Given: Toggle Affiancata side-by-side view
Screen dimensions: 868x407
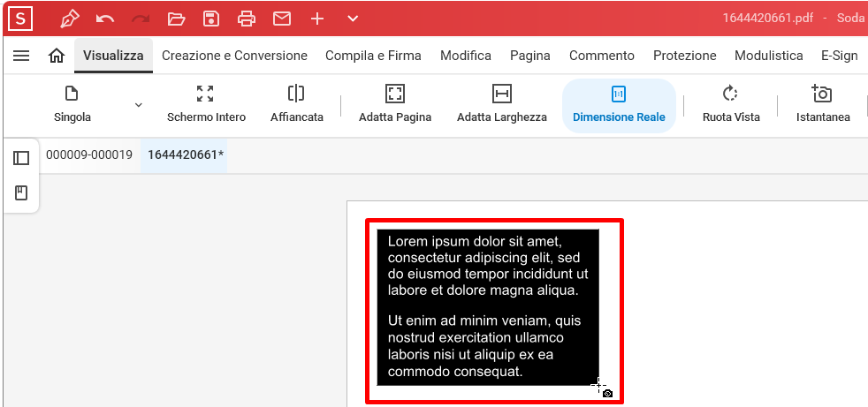Looking at the screenshot, I should (x=296, y=105).
